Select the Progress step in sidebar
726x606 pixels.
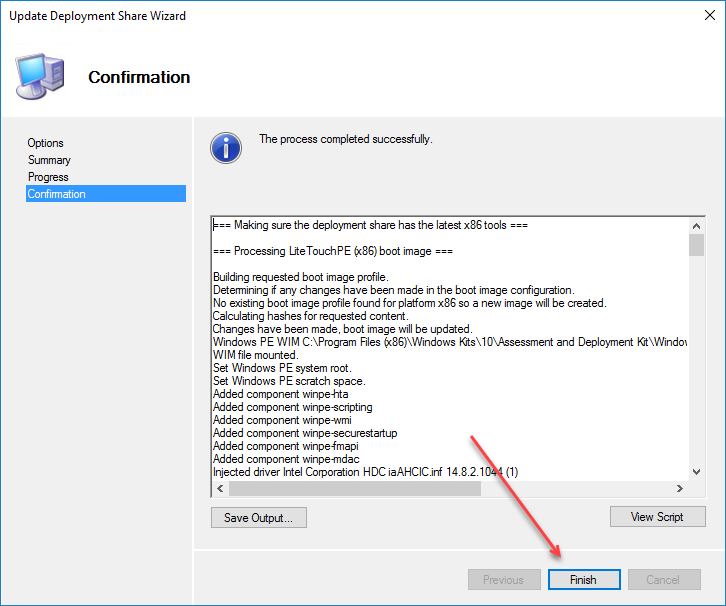point(48,177)
